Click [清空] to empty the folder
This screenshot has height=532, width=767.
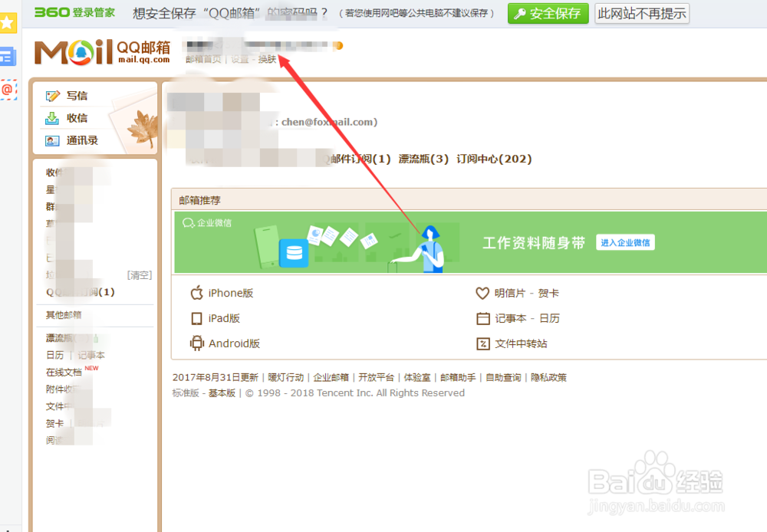(x=140, y=275)
